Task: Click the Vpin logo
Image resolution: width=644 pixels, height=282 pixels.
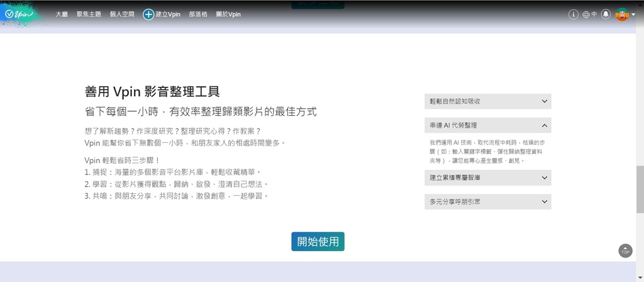Action: 18,14
